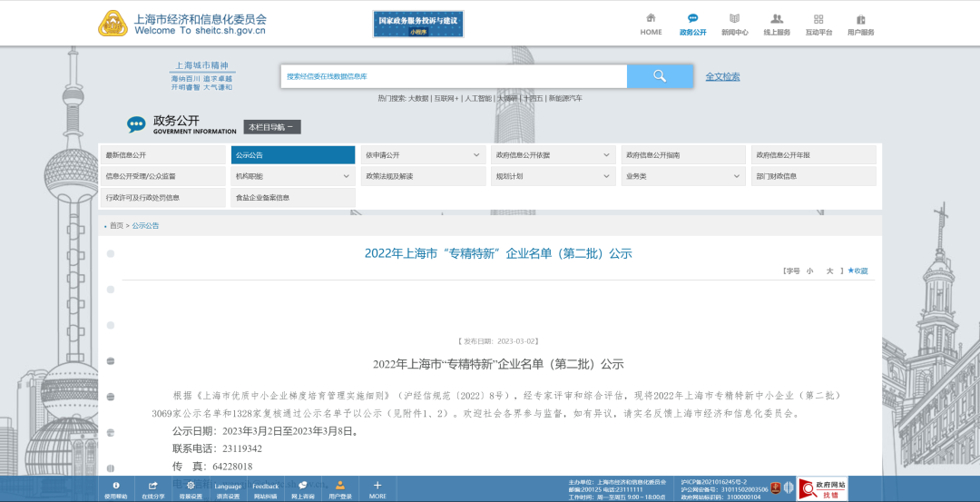Expand the 规划计划 dropdown
The height and width of the screenshot is (502, 980).
pos(606,176)
